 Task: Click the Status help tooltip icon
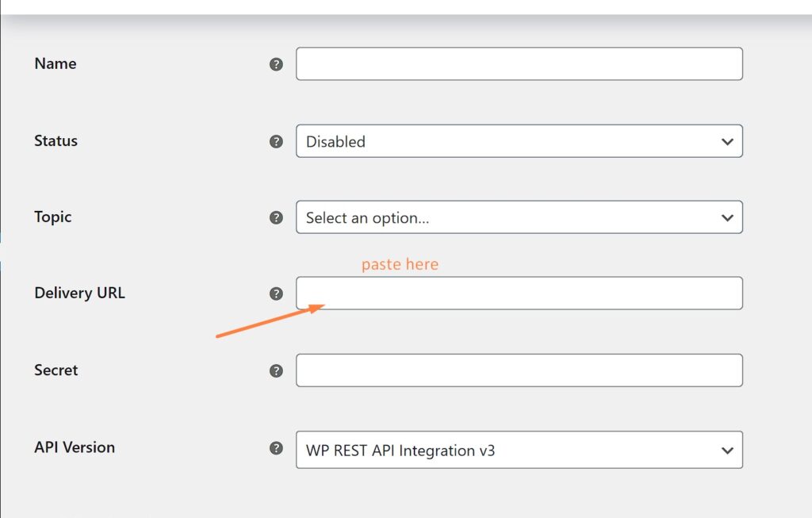(x=276, y=141)
